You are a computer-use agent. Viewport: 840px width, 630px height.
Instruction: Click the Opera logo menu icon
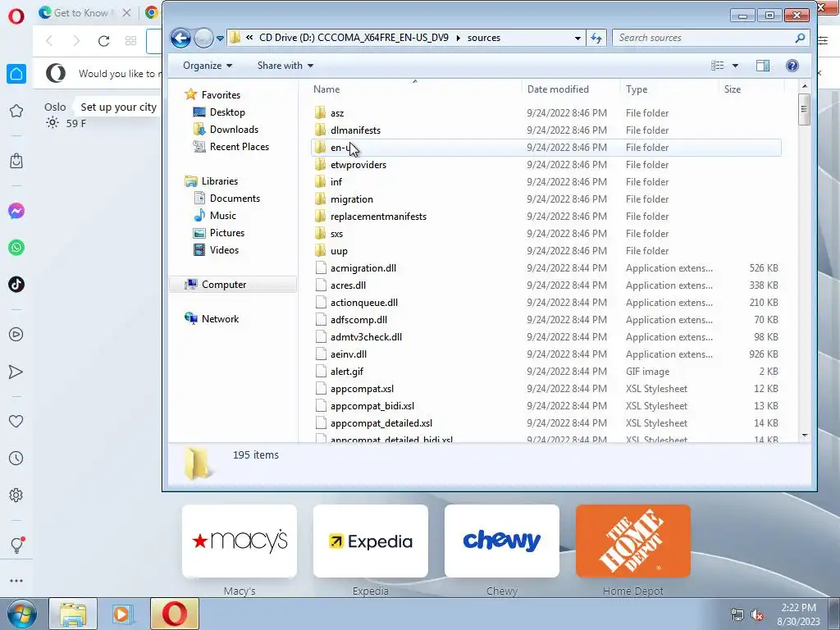click(16, 16)
